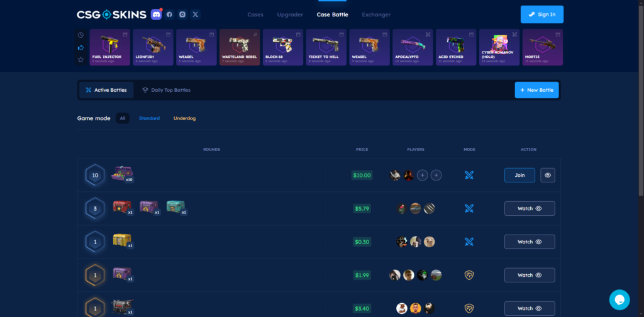Switch to the Active Battles tab
This screenshot has height=317, width=644.
click(x=106, y=90)
